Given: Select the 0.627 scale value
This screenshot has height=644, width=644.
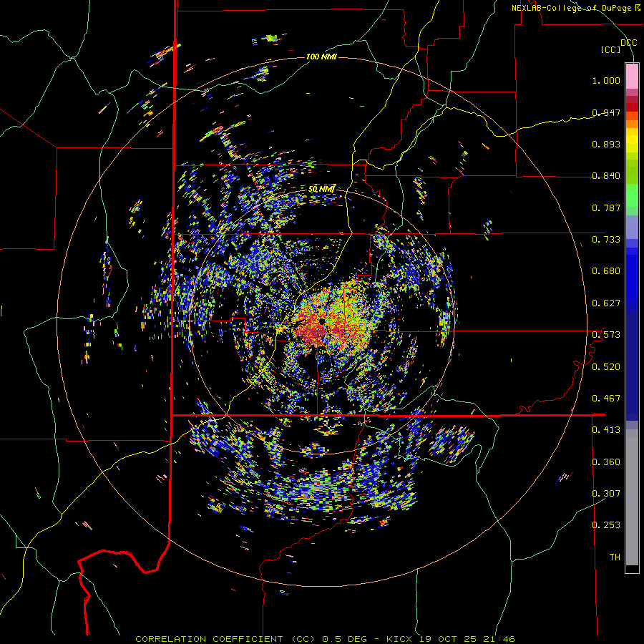Looking at the screenshot, I should point(606,303).
